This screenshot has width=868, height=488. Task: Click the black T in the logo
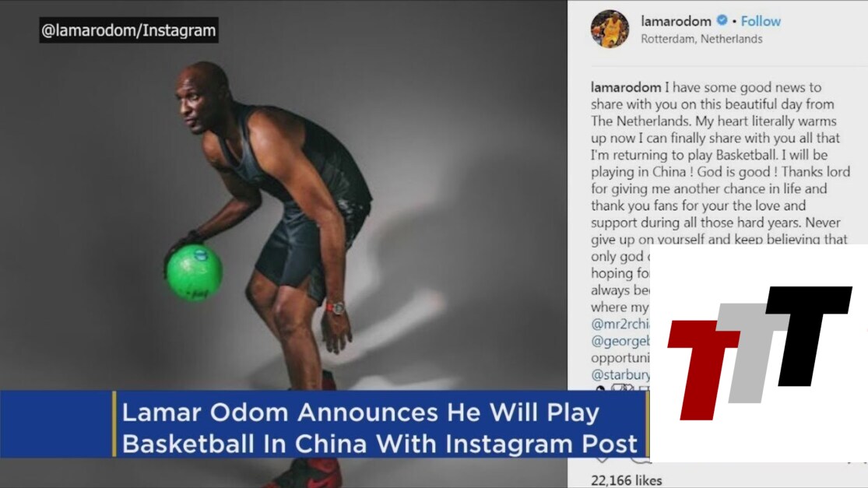809,335
